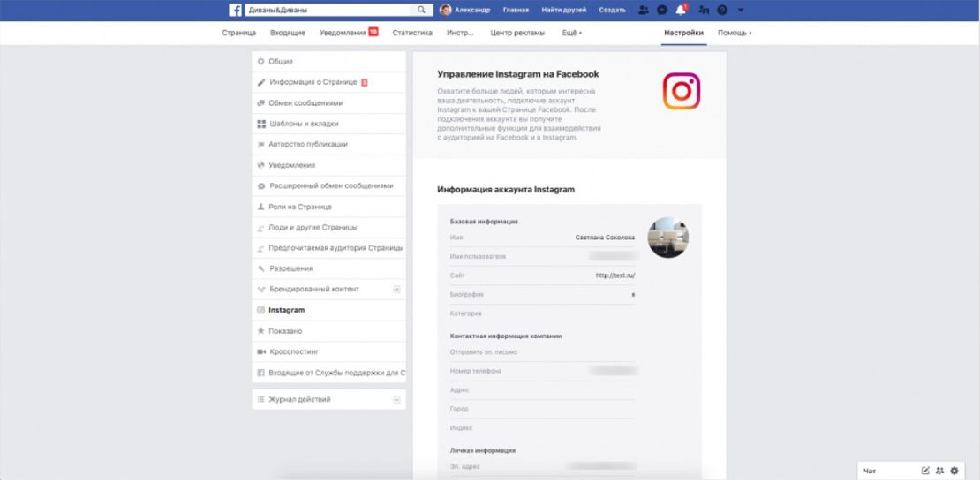Click the arrow icon beside Брендированный контент
980x483 pixels.
click(x=396, y=290)
